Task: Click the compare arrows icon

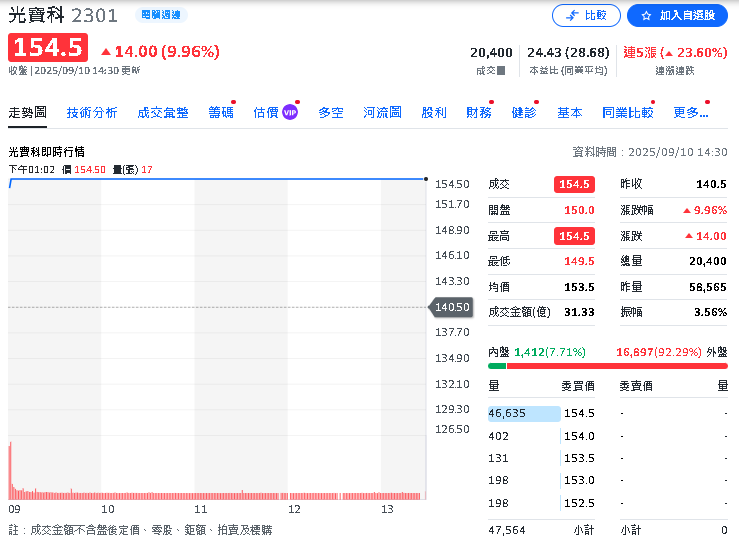Action: (x=572, y=16)
